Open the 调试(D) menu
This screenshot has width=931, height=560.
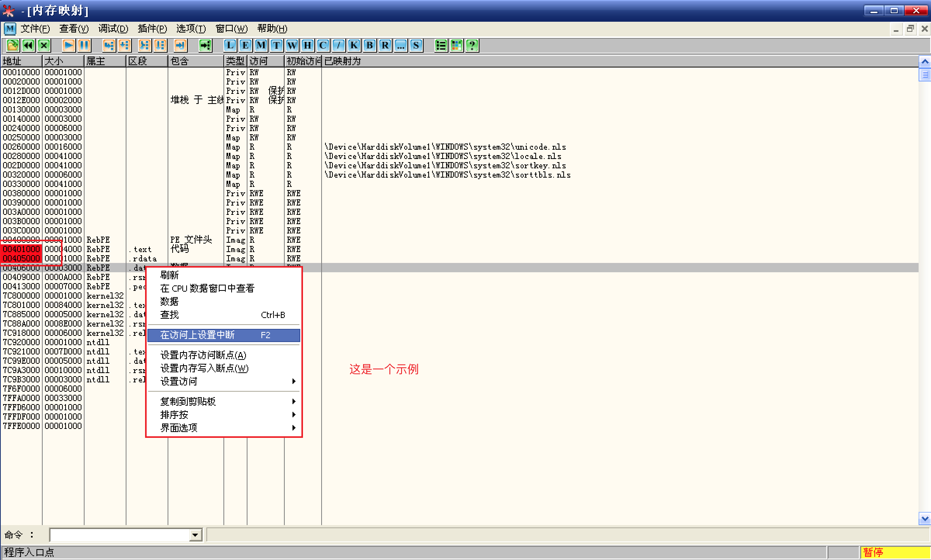point(113,29)
